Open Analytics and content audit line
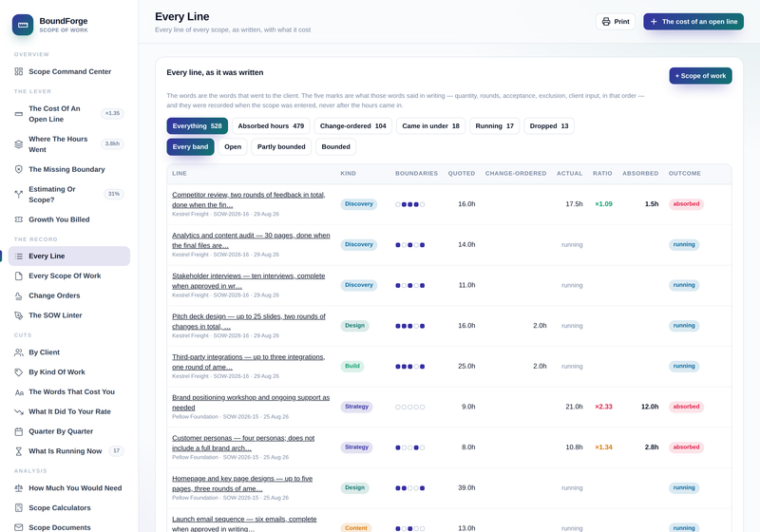The image size is (760, 532). [251, 240]
